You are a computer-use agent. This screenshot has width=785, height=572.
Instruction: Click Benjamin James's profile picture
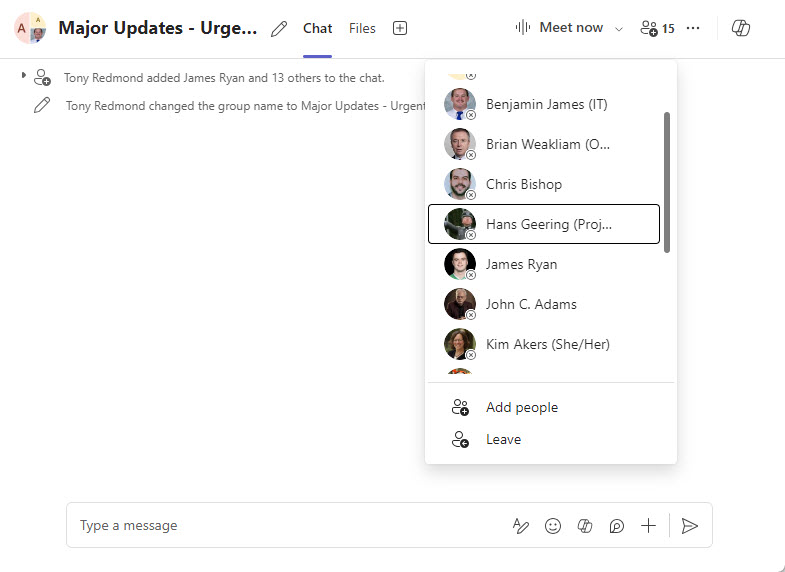460,104
